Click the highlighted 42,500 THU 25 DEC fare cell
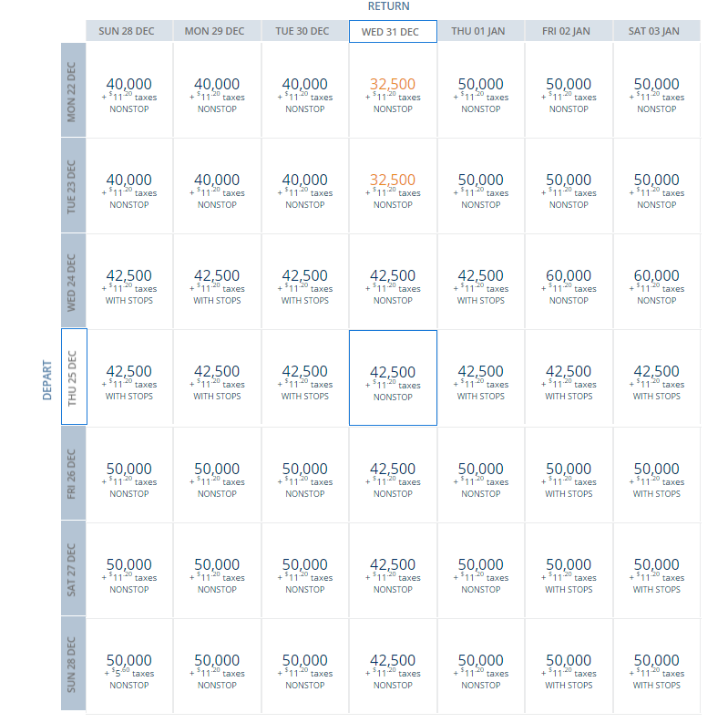The width and height of the screenshot is (728, 723). pos(393,377)
